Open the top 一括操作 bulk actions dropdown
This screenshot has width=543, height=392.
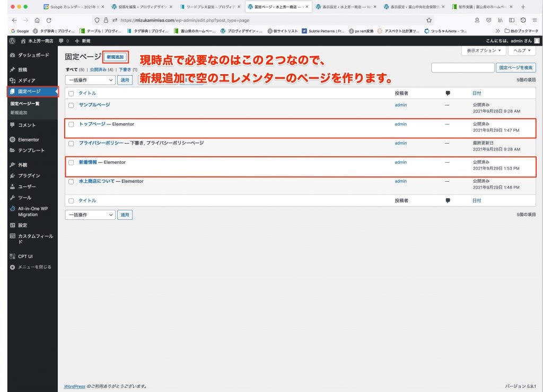point(90,80)
